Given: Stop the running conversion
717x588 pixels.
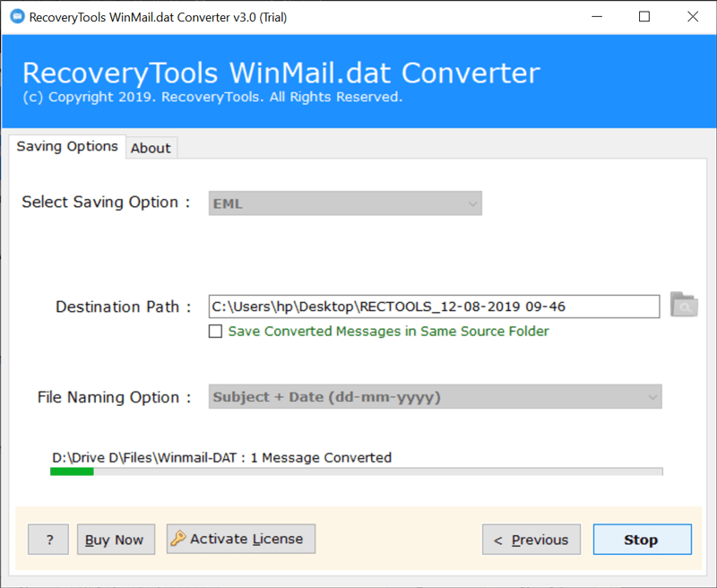Looking at the screenshot, I should (641, 540).
